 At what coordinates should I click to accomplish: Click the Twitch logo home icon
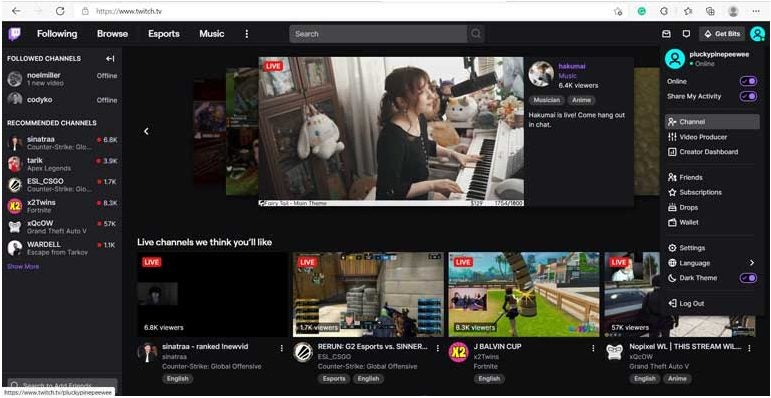(x=15, y=34)
